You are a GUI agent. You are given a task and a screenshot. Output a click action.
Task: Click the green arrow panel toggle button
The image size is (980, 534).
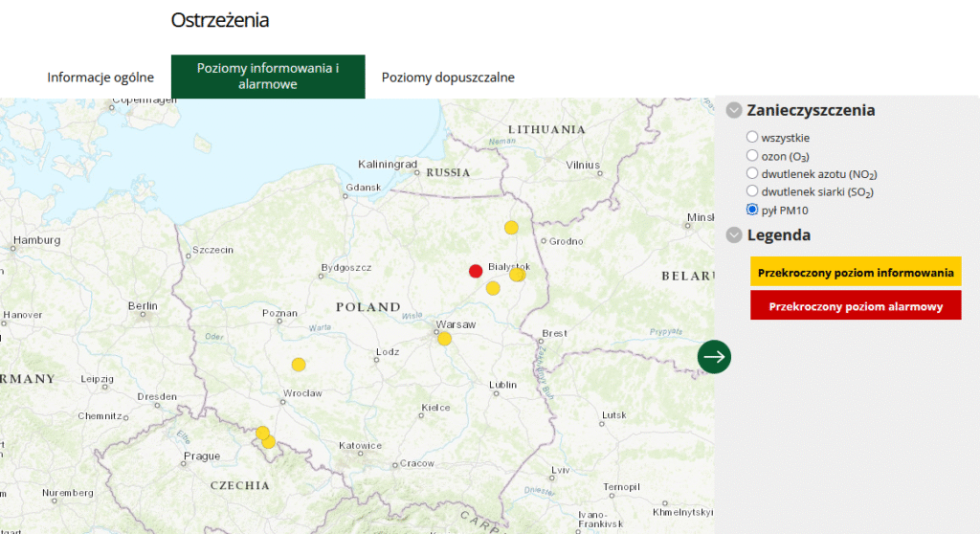[714, 357]
